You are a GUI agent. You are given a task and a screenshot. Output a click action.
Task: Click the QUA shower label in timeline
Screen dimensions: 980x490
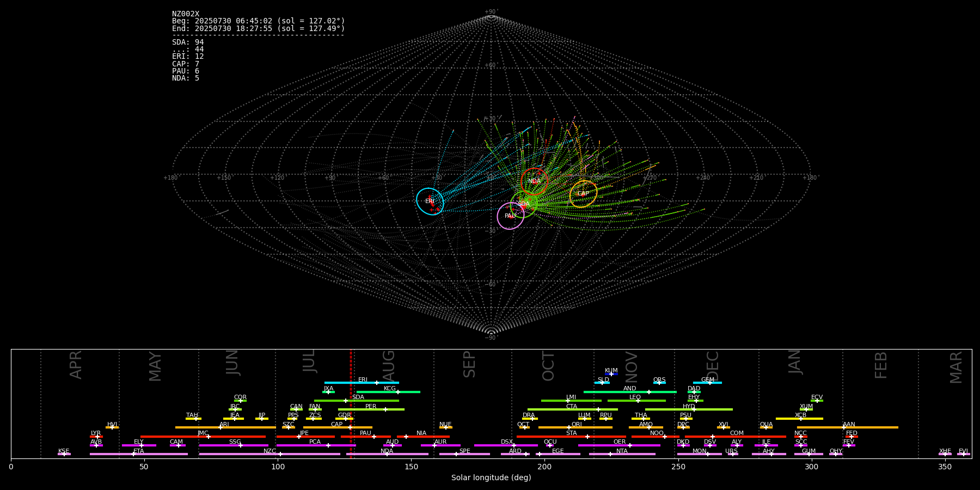767,425
